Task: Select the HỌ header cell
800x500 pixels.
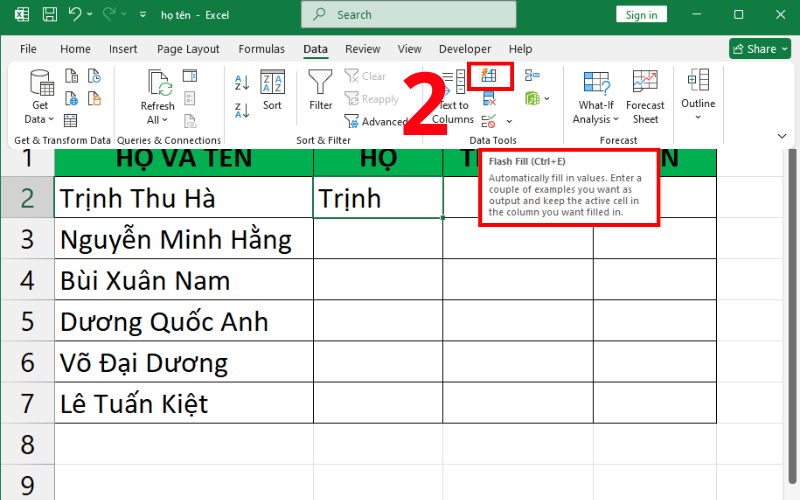Action: (378, 162)
